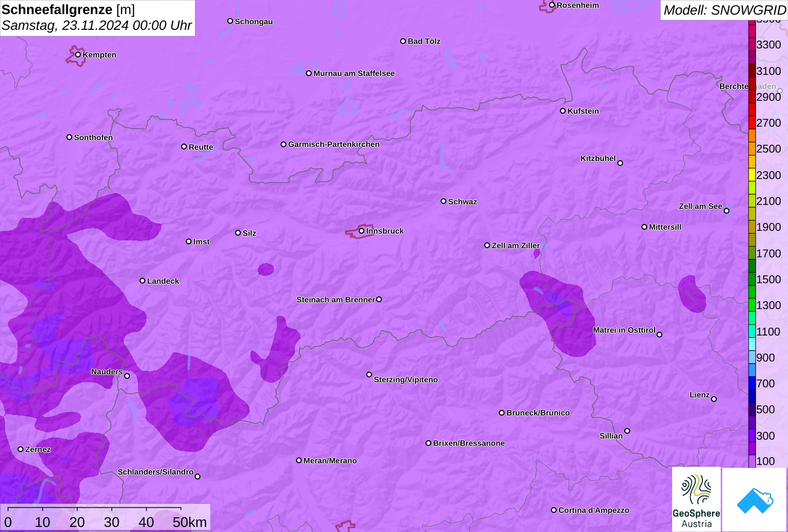Click the Schneefallgrenze [m] title
Image resolution: width=788 pixels, height=532 pixels.
tap(68, 10)
